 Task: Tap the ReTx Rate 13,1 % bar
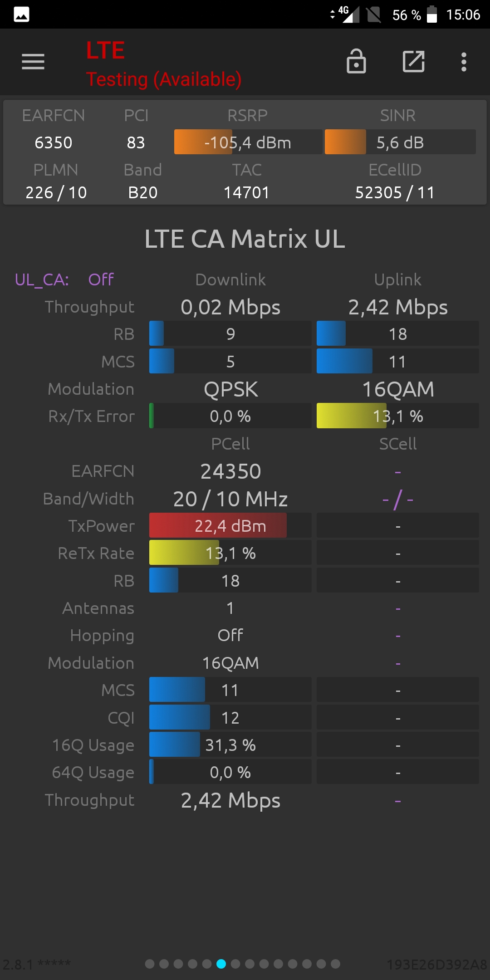230,553
